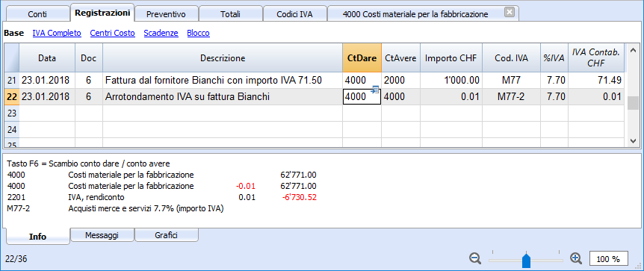Select row header 22
This screenshot has width=644, height=271.
[12, 97]
